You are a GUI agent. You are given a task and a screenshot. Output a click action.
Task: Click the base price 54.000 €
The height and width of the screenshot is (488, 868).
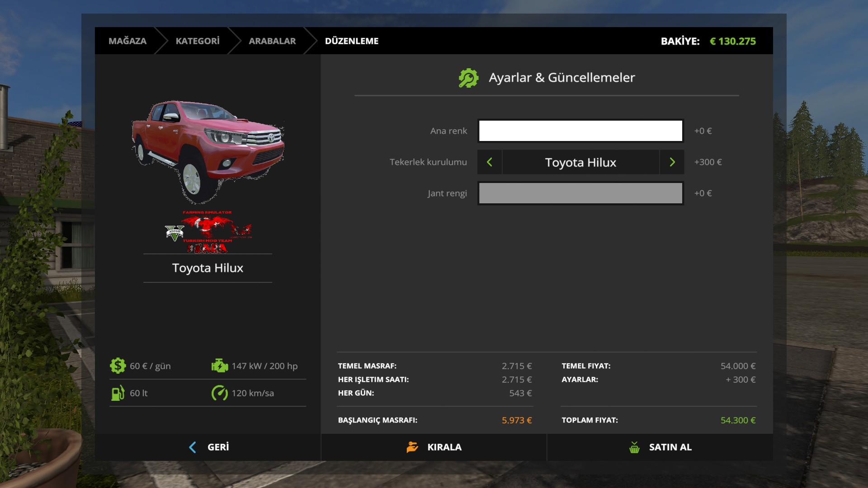click(738, 366)
